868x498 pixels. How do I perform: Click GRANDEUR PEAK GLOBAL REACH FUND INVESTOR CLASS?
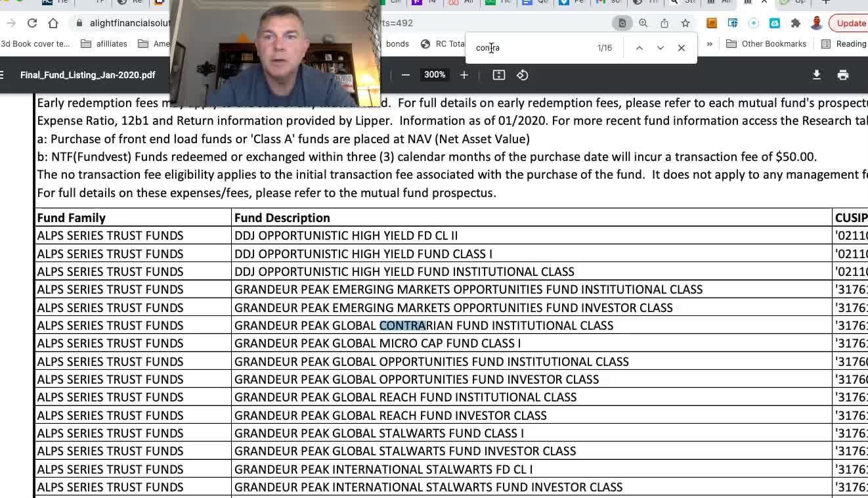pos(391,415)
